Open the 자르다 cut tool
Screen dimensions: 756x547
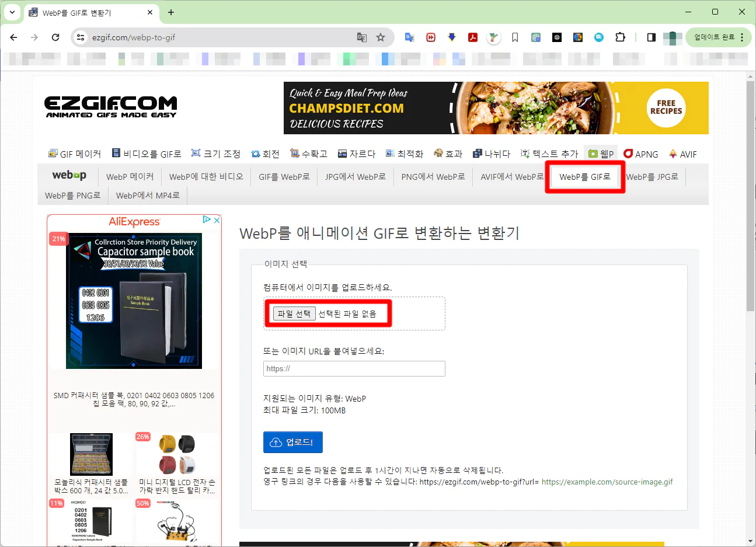357,154
